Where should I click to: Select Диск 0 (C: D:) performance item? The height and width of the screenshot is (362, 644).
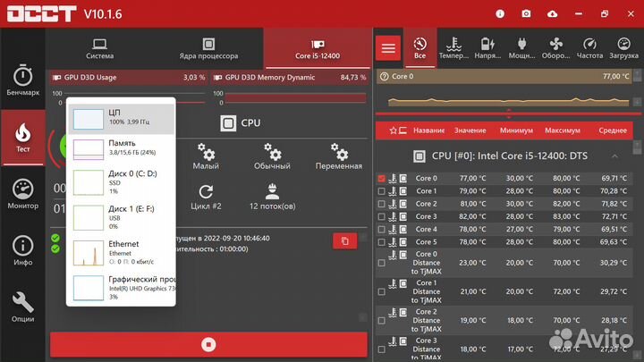click(x=121, y=182)
